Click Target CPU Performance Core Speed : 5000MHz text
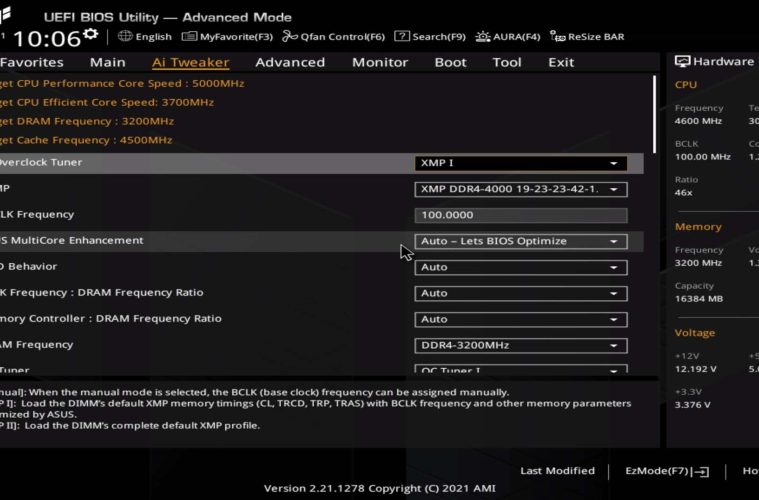 click(x=122, y=83)
